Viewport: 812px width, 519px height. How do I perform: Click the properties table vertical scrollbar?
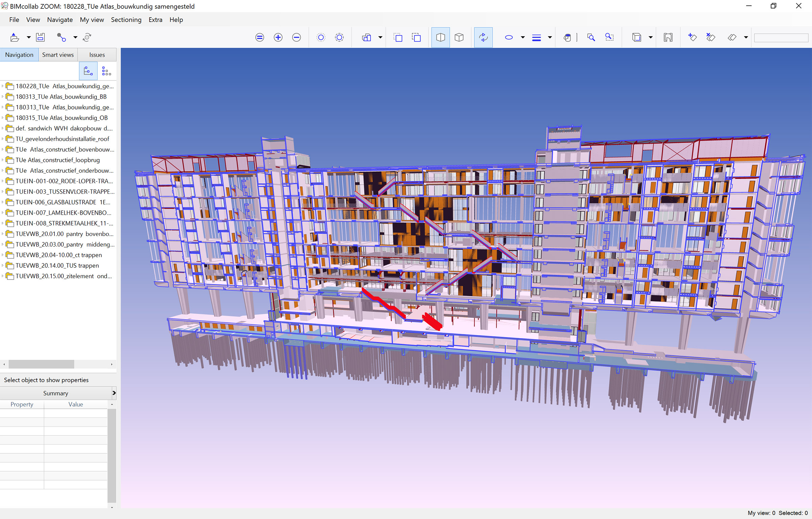[x=112, y=455]
